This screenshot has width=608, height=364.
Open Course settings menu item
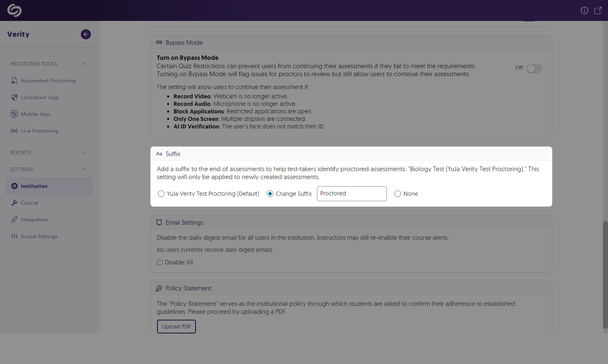pyautogui.click(x=29, y=203)
